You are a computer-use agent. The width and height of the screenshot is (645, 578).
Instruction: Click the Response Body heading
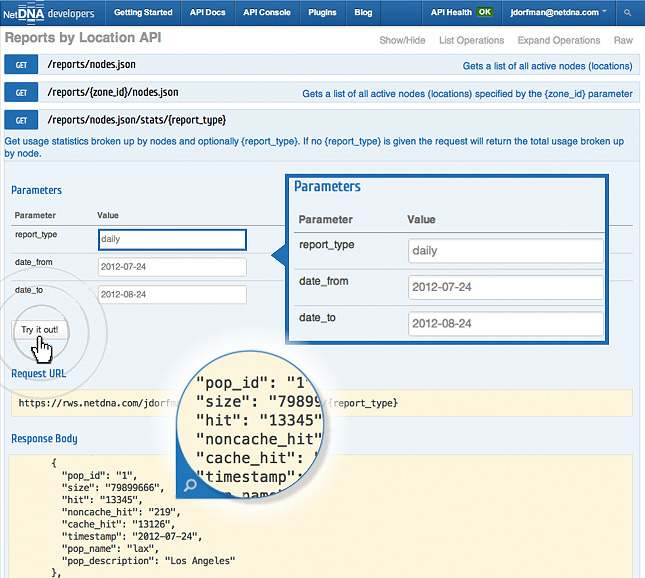click(x=44, y=439)
